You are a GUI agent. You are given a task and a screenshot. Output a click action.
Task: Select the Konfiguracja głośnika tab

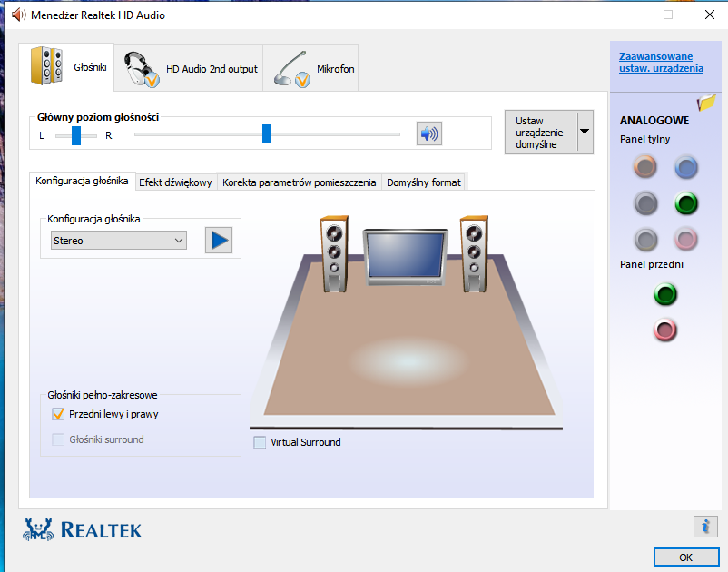point(83,181)
